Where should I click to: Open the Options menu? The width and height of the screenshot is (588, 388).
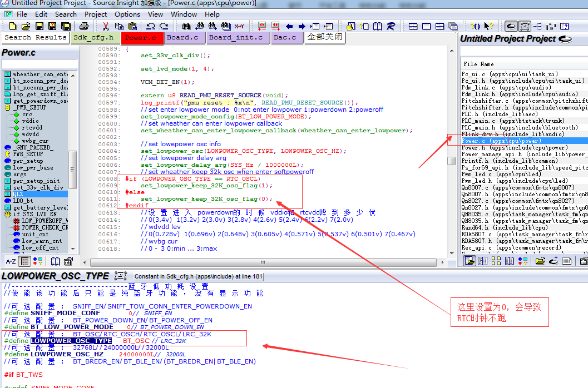[x=127, y=14]
